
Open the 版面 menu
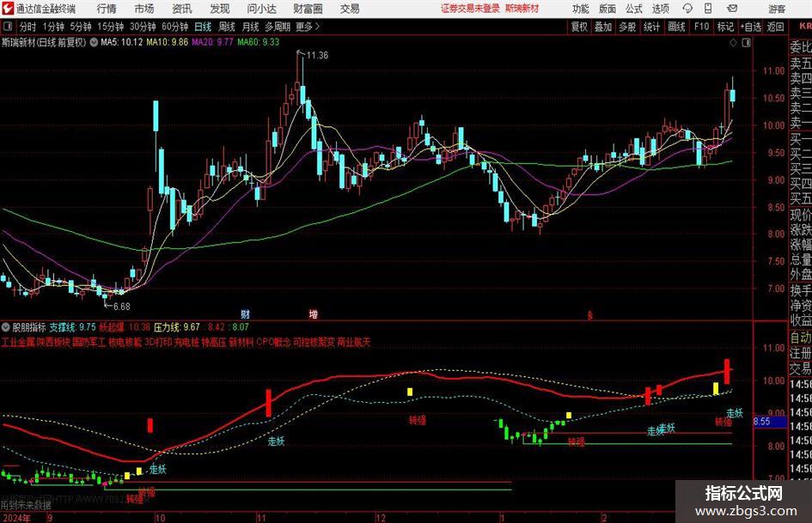tap(607, 9)
